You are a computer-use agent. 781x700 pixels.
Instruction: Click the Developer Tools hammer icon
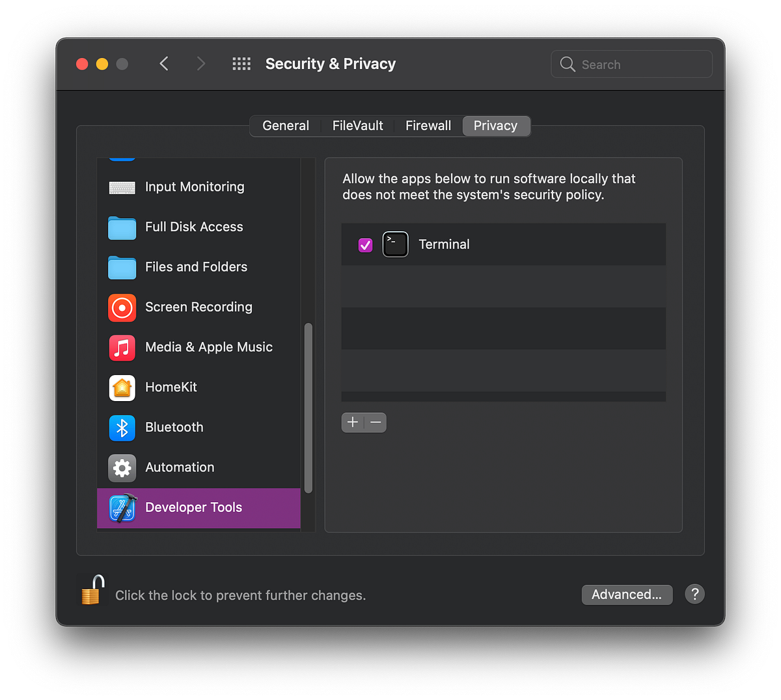tap(122, 508)
